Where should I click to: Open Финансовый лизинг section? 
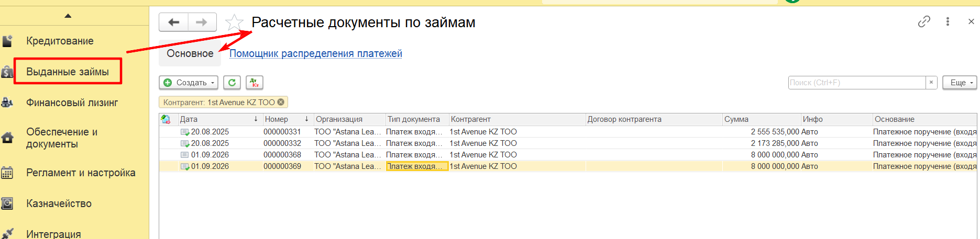tap(72, 103)
